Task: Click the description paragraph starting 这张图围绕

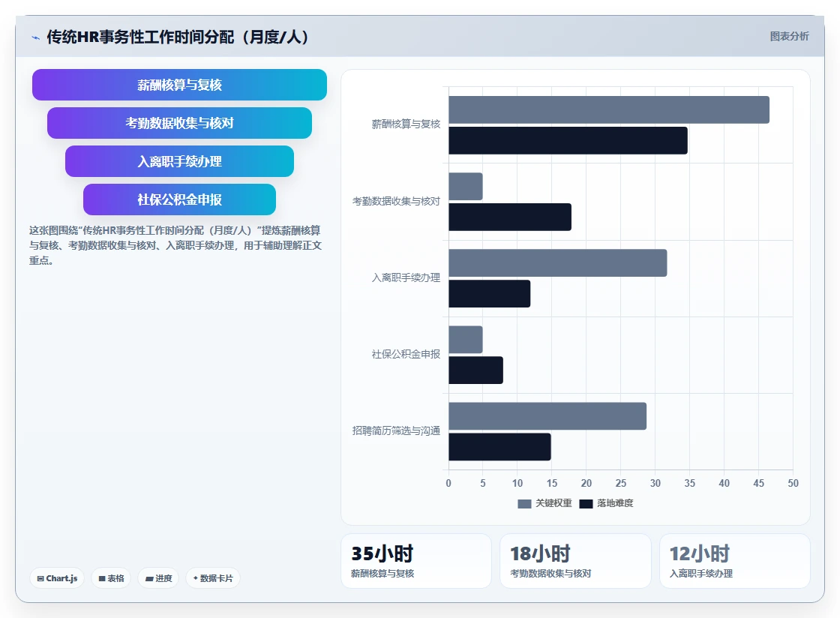Action: 175,245
